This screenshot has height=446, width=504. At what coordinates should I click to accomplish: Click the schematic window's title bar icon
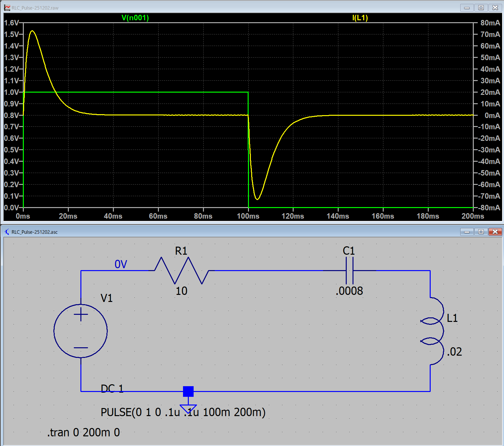click(7, 232)
